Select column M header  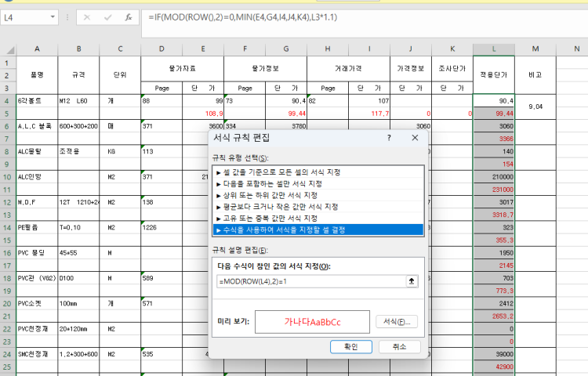click(535, 49)
